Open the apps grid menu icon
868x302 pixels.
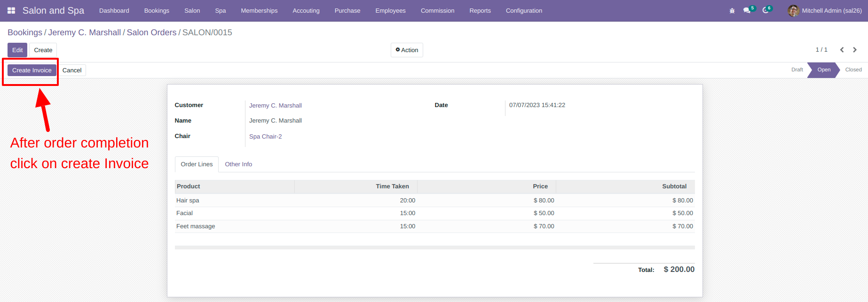point(11,10)
